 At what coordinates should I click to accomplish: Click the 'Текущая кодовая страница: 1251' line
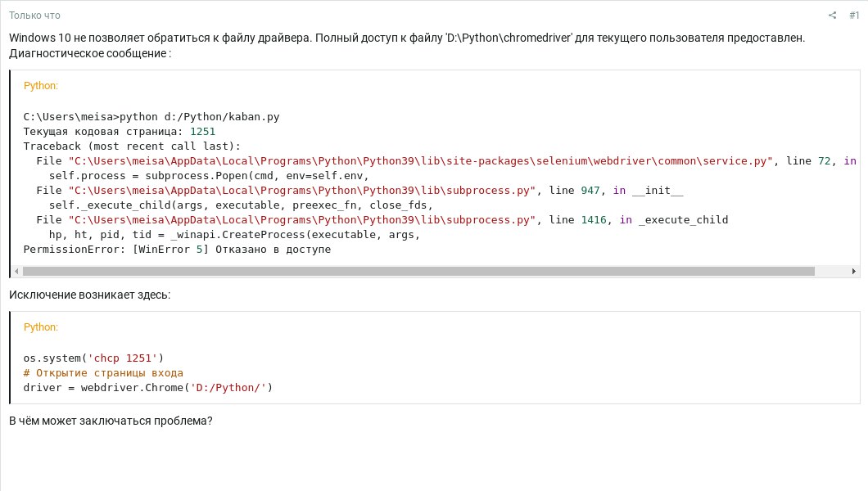click(119, 132)
